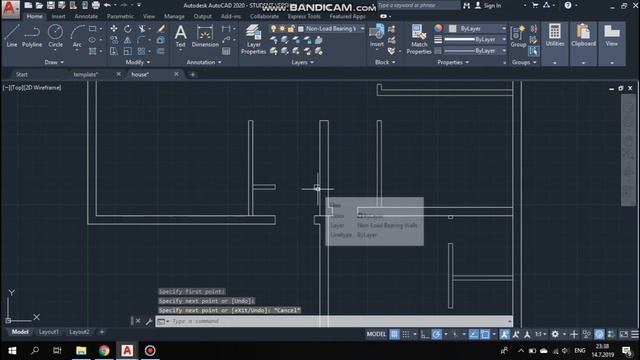Select the Dimension tool

[x=205, y=36]
